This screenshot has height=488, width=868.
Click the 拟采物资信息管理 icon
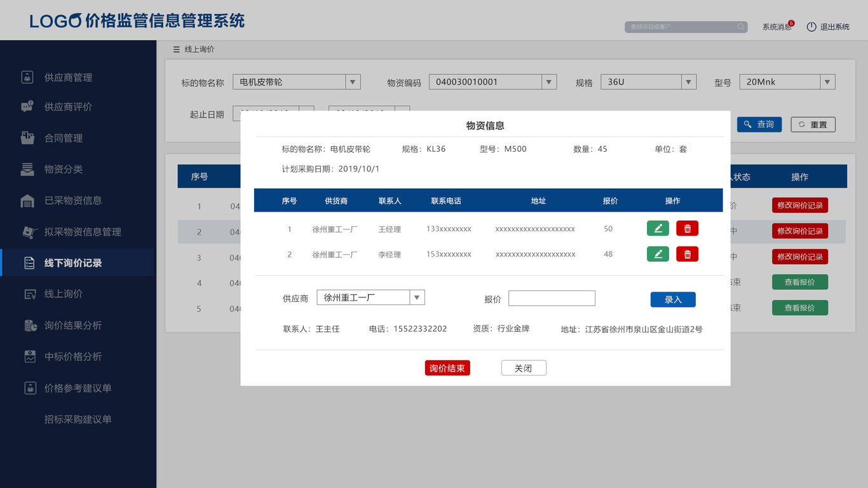pyautogui.click(x=29, y=232)
